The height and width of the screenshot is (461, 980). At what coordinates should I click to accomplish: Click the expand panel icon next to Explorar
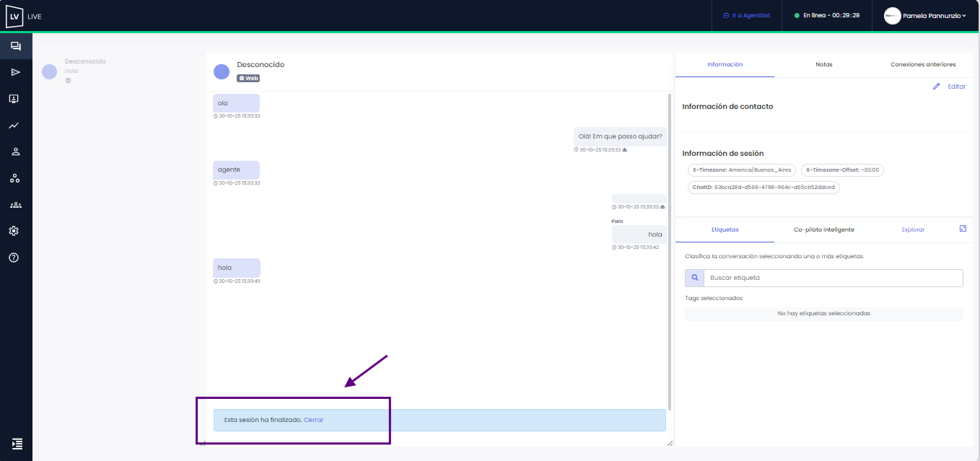963,229
